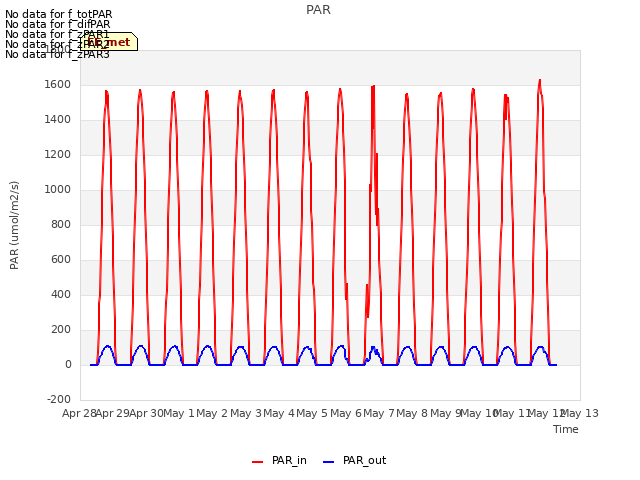
Task: Click the 200 y-axis tick label
Action: [x=61, y=329]
